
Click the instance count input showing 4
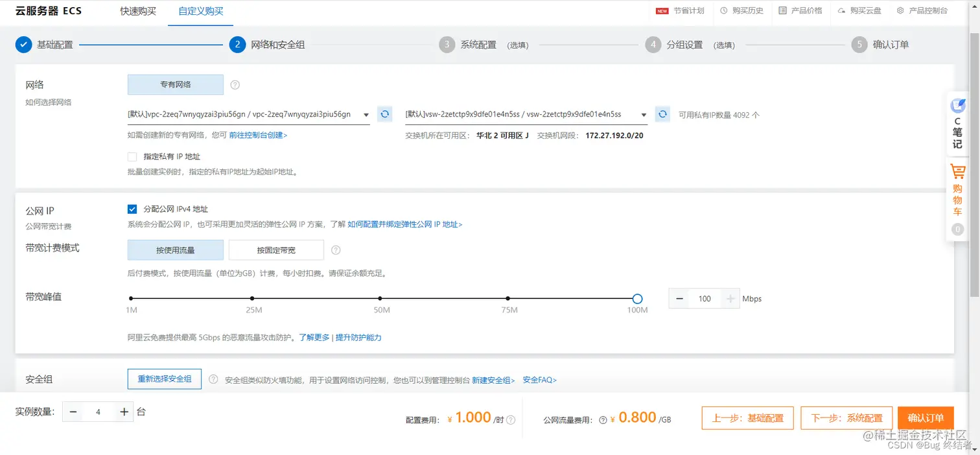tap(98, 412)
